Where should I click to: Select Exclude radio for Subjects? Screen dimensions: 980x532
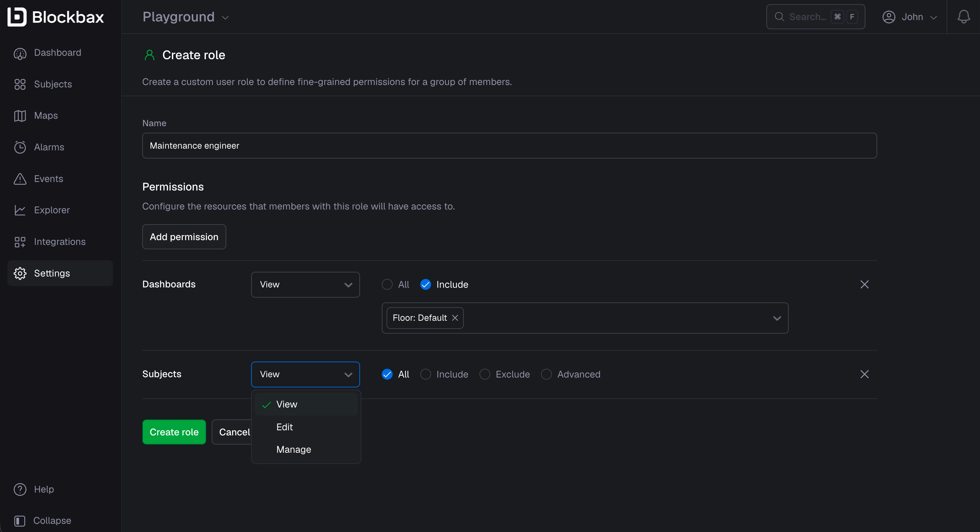(485, 374)
